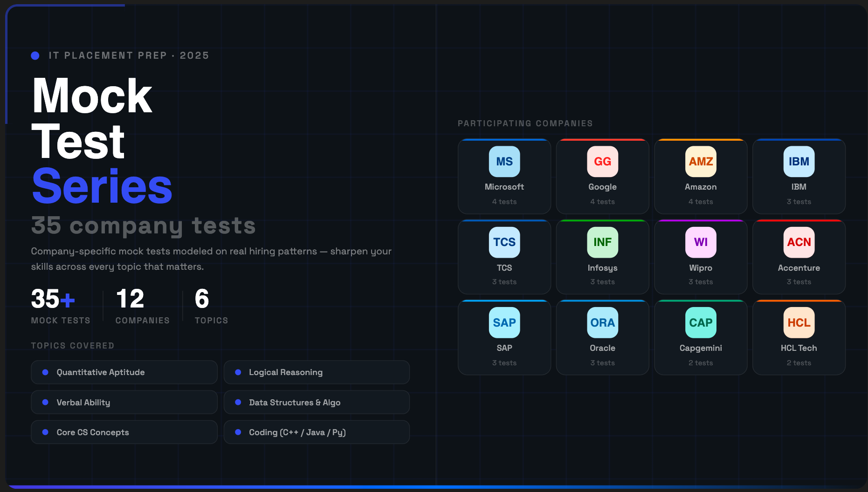Click '4 tests' under Microsoft
The image size is (868, 492).
click(504, 202)
